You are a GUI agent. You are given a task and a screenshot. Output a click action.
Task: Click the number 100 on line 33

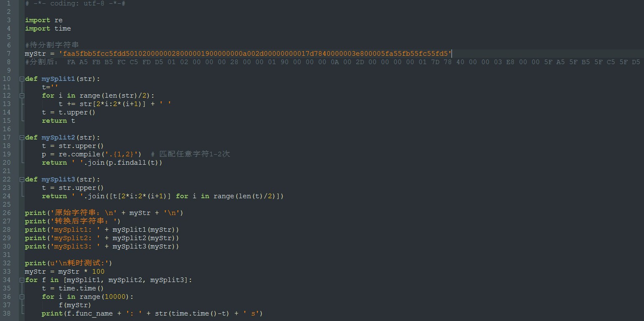pyautogui.click(x=98, y=272)
